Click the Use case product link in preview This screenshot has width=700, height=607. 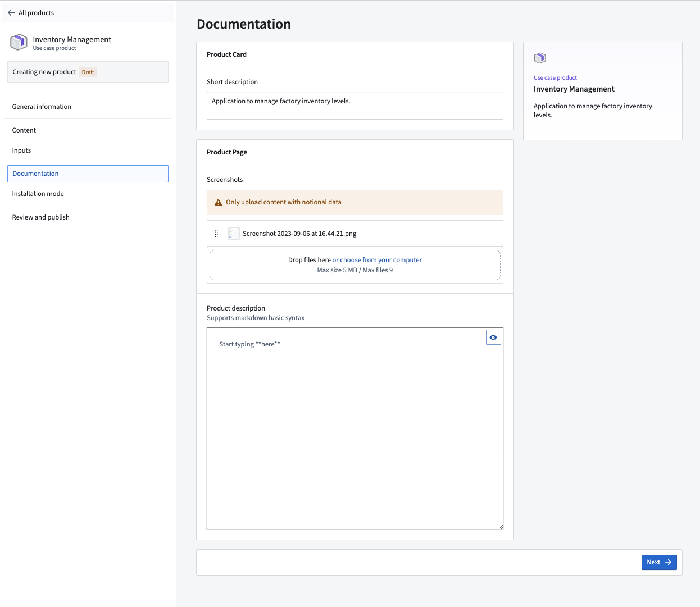click(x=555, y=78)
